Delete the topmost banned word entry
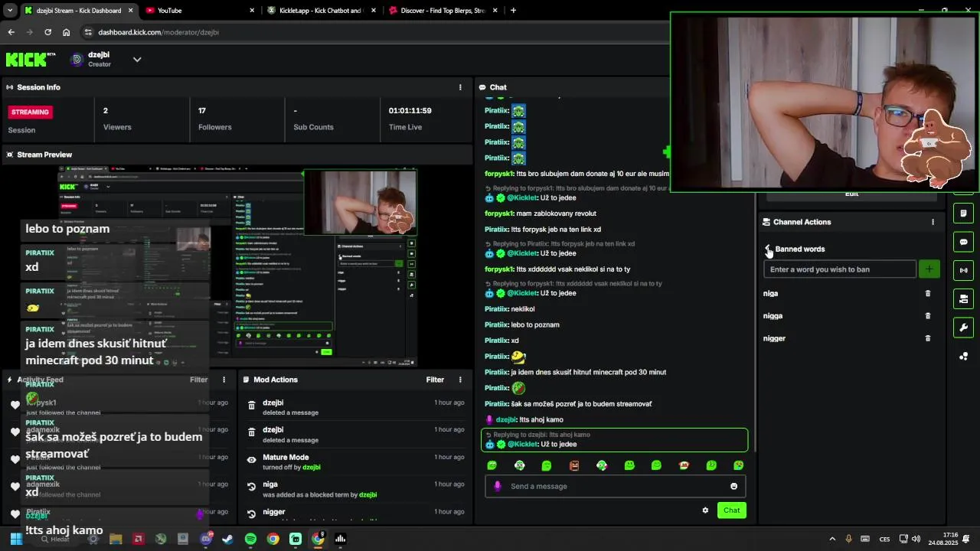 point(928,293)
